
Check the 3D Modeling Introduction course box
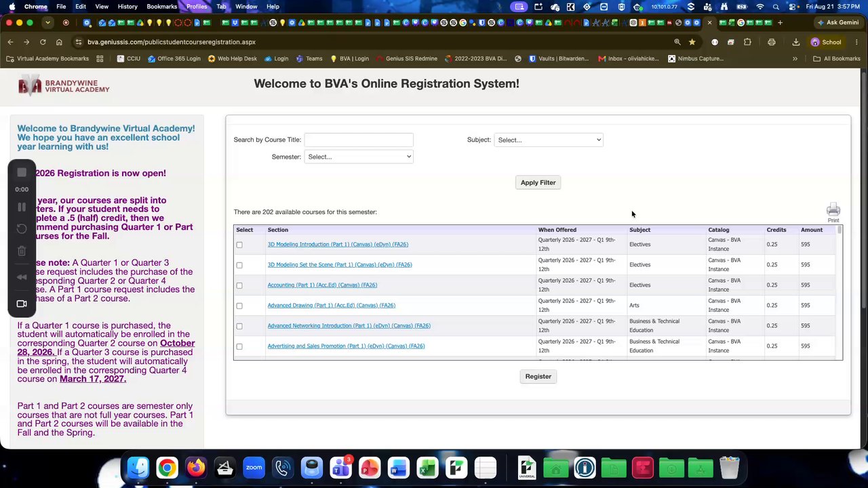239,245
